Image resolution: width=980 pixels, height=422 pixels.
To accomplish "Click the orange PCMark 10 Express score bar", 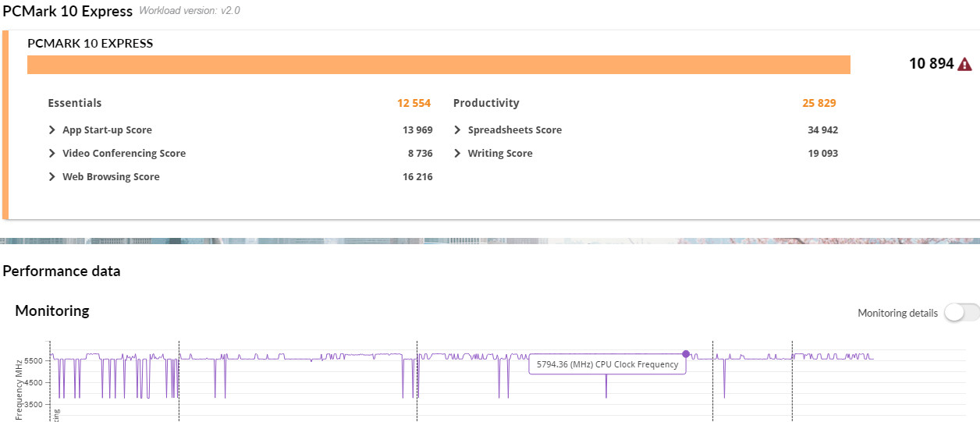I will (438, 65).
